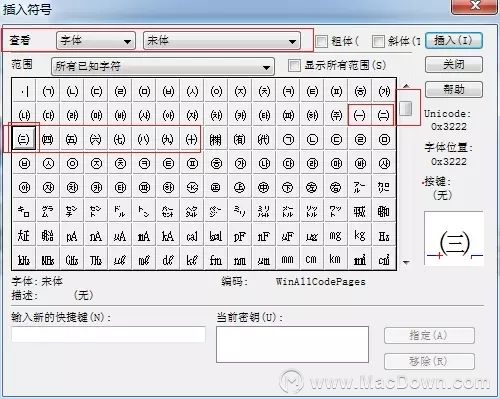Focus the 输入新的快捷键 input field

coord(108,334)
